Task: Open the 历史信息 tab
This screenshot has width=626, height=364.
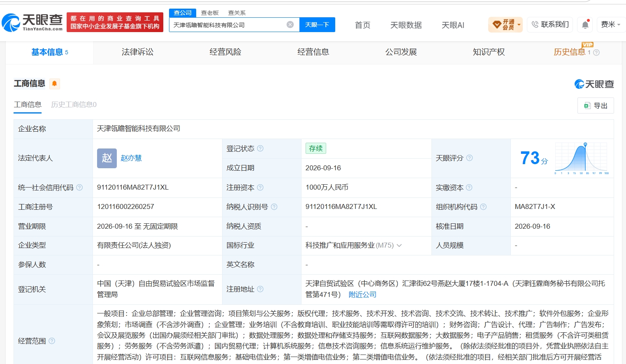Action: tap(569, 52)
